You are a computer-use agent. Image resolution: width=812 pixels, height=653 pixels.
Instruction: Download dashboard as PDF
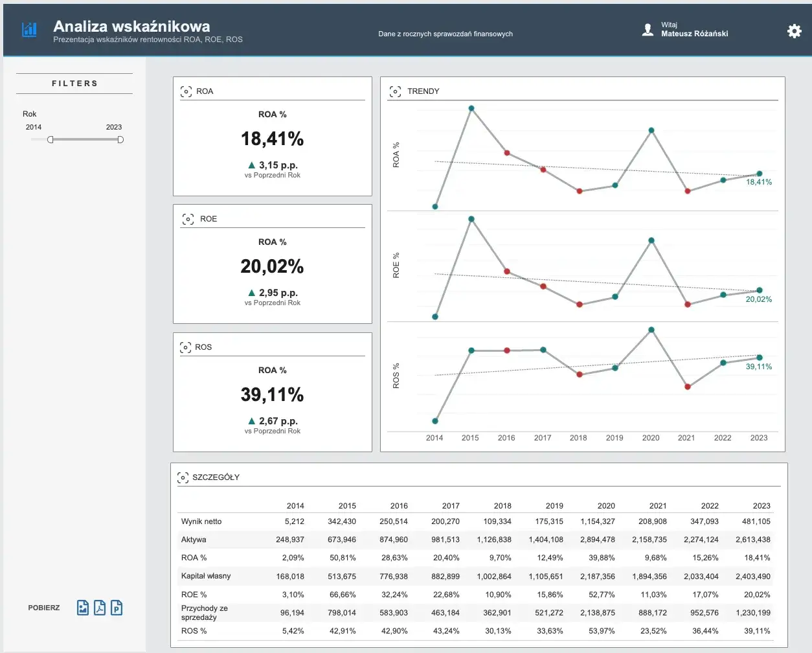[100, 608]
